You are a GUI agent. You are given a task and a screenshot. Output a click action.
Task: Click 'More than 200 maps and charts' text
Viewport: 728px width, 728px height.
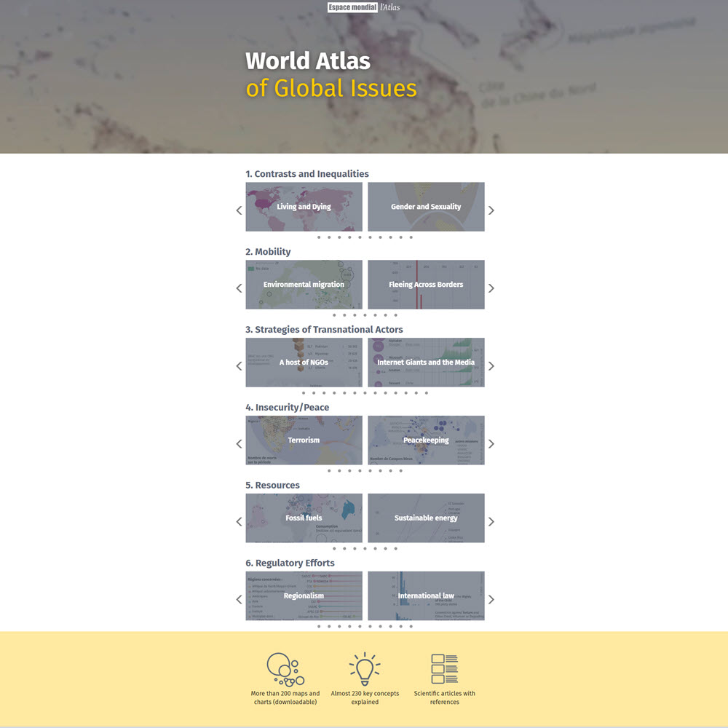(x=285, y=697)
